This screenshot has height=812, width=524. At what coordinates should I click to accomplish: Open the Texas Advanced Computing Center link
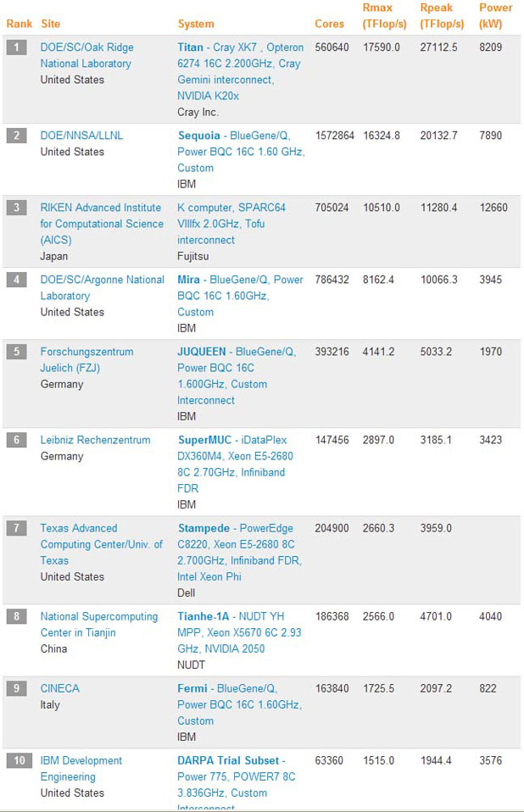pyautogui.click(x=101, y=544)
